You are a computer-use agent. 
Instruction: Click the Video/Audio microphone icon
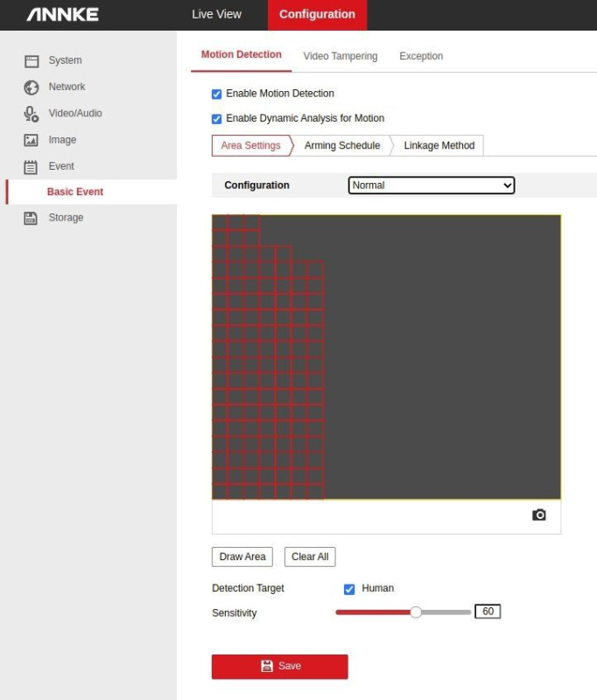31,114
